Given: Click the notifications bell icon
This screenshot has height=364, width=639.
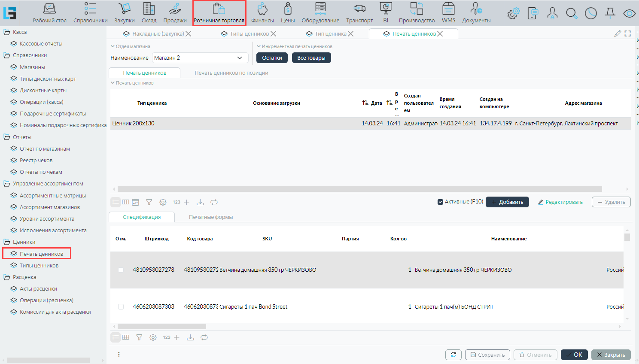Looking at the screenshot, I should tap(610, 13).
